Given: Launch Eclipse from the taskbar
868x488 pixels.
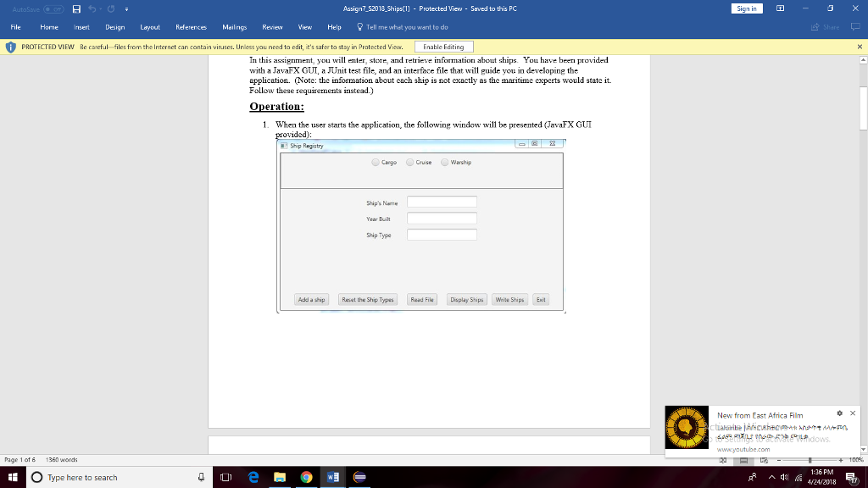Looking at the screenshot, I should point(359,476).
